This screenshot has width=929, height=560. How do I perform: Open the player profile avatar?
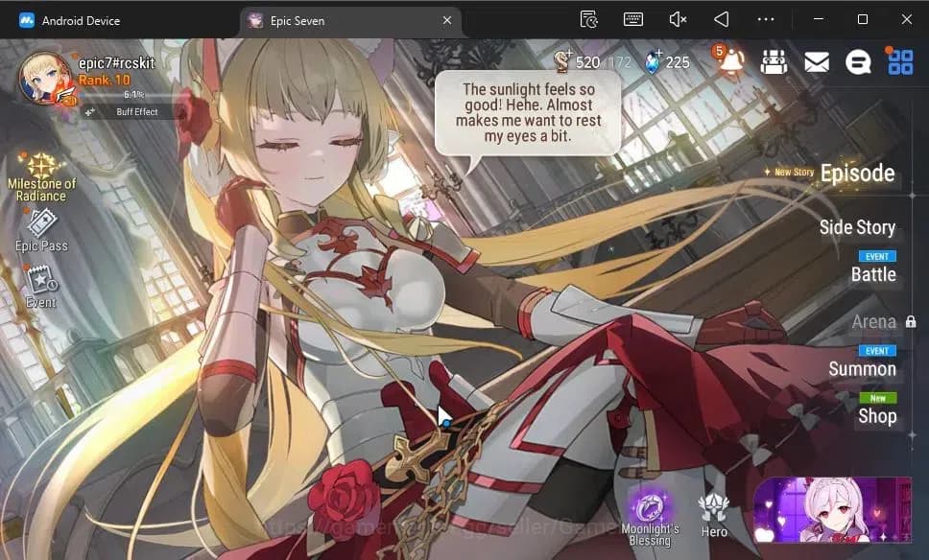(44, 79)
